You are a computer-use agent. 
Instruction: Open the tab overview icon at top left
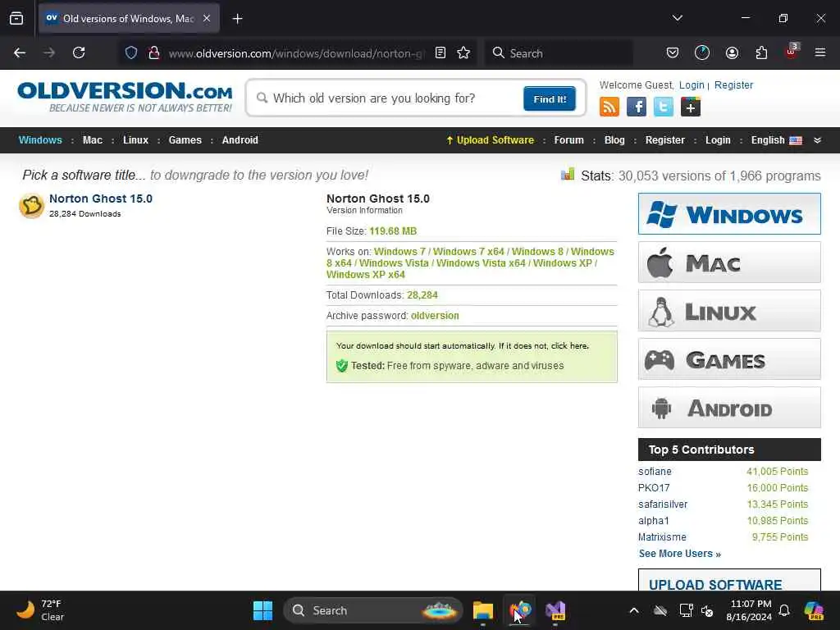coord(16,18)
